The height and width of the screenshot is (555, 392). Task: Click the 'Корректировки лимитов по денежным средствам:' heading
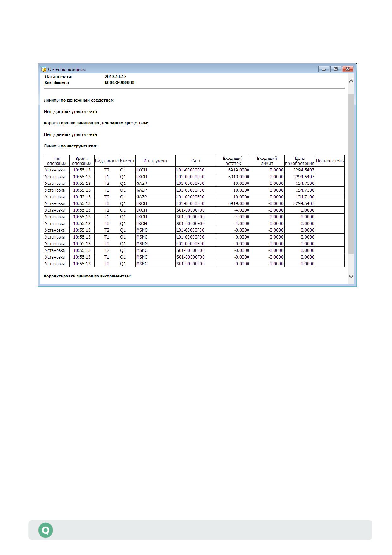pyautogui.click(x=96, y=123)
